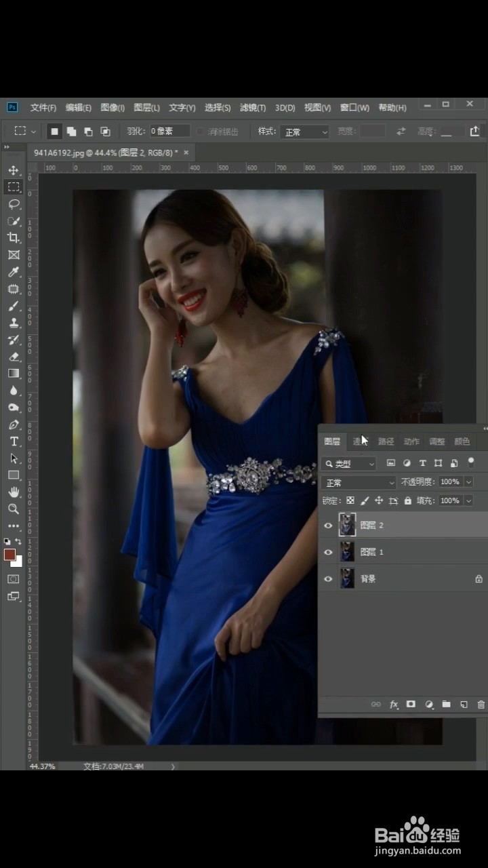Choose New Selection mode in options bar
Screen dimensions: 488x868
point(54,131)
